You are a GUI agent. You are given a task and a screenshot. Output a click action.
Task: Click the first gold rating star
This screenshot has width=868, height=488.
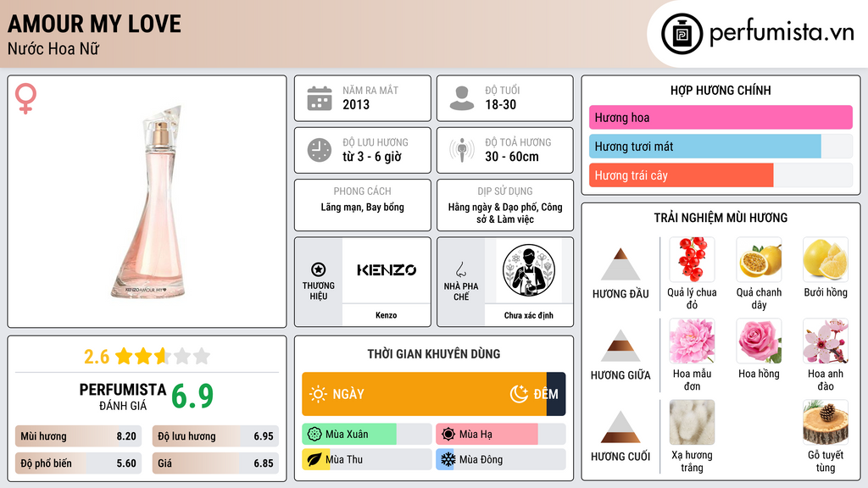(x=124, y=356)
